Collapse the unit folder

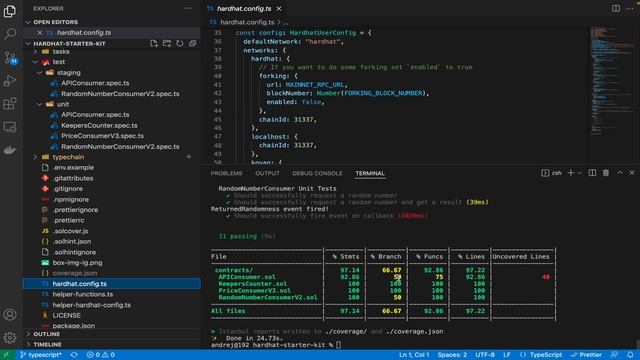[111, 104]
